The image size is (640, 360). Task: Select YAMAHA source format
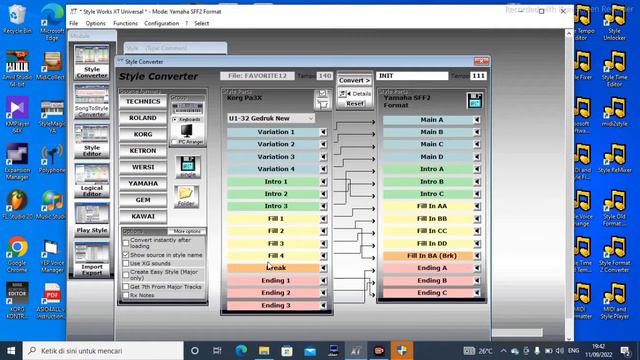click(143, 184)
